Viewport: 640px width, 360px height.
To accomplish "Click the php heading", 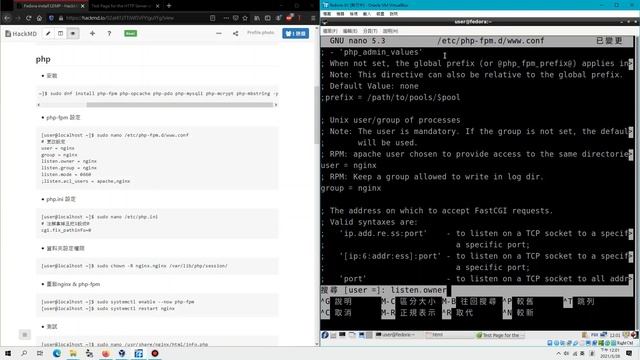I will click(x=43, y=59).
